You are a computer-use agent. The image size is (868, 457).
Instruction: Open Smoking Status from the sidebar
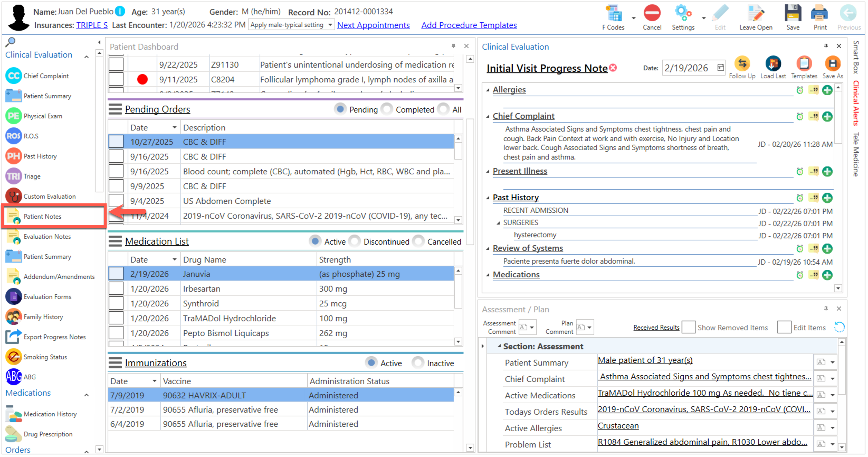point(45,357)
